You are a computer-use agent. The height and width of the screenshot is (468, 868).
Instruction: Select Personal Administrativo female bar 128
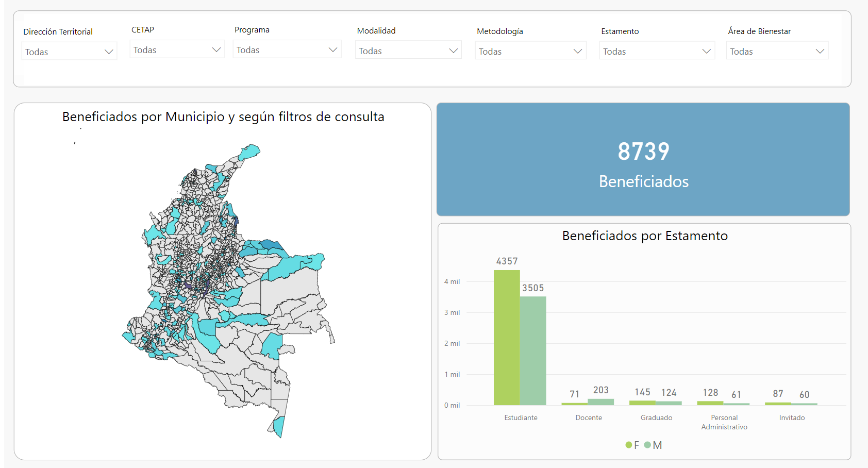[710, 403]
